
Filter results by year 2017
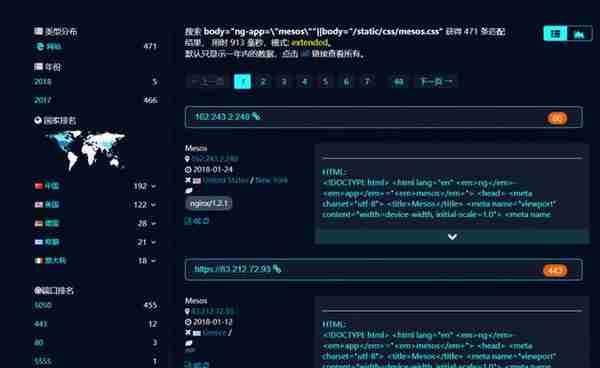point(42,100)
